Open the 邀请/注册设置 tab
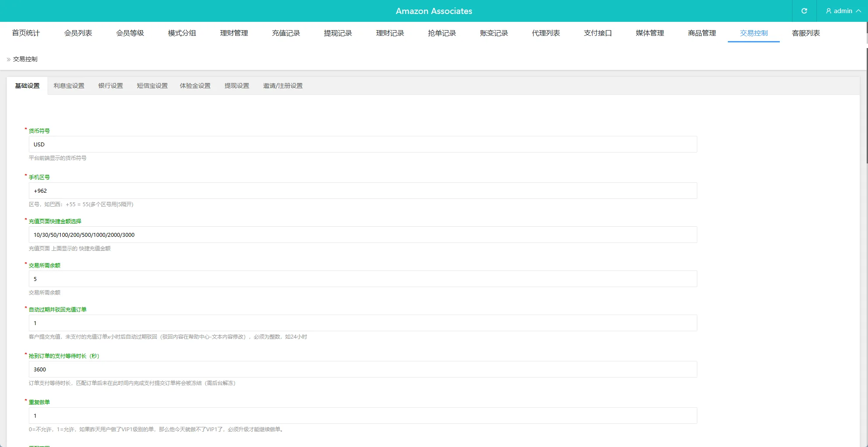 pyautogui.click(x=282, y=86)
